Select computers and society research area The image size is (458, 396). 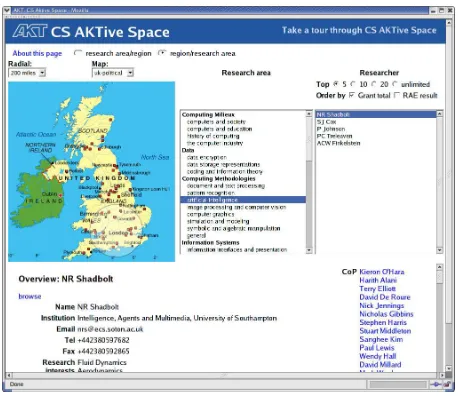pos(216,122)
